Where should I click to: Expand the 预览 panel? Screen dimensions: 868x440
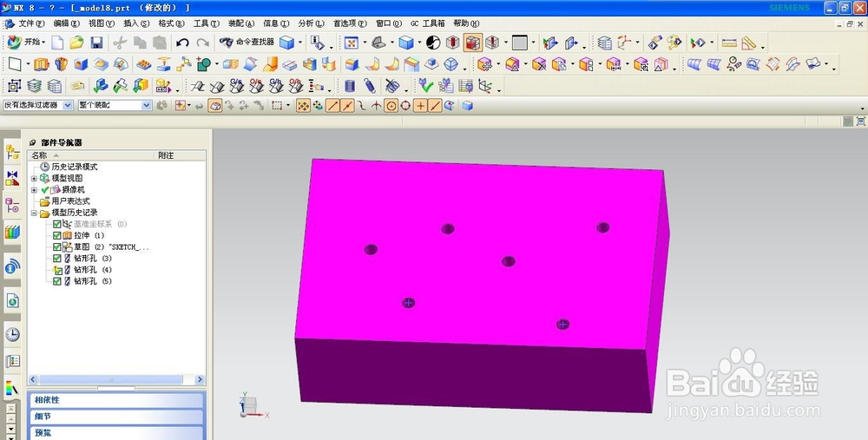pos(115,432)
